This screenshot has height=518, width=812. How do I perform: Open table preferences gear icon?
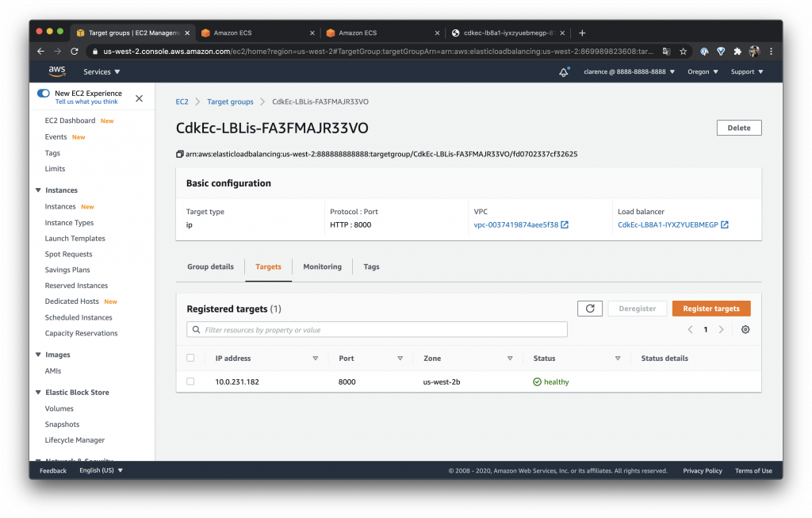(x=745, y=329)
